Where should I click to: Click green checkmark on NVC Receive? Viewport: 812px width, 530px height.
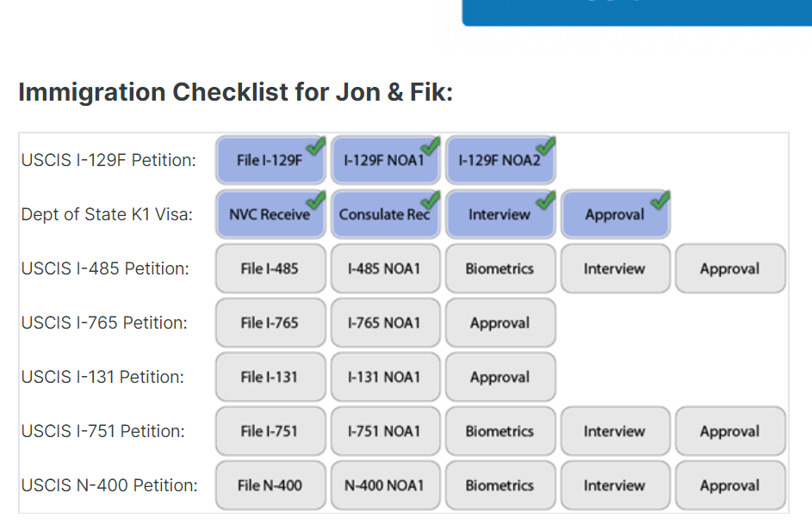(315, 200)
